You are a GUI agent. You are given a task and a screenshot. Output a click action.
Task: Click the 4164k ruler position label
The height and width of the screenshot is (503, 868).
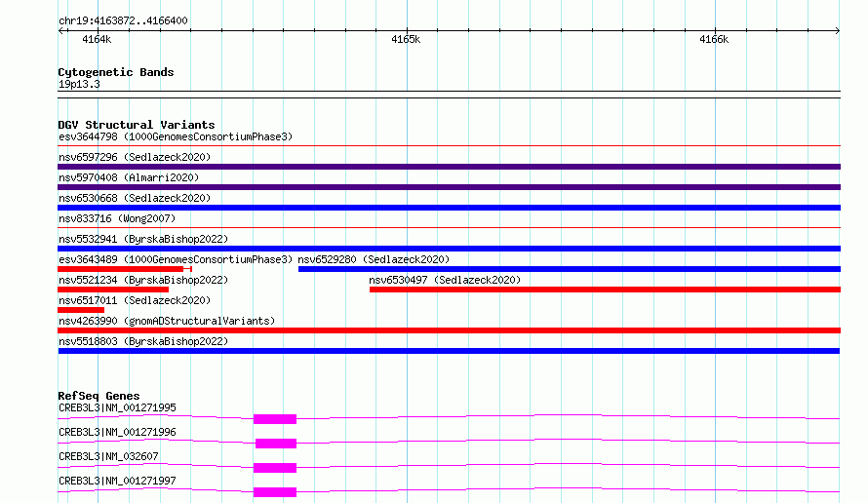point(97,39)
